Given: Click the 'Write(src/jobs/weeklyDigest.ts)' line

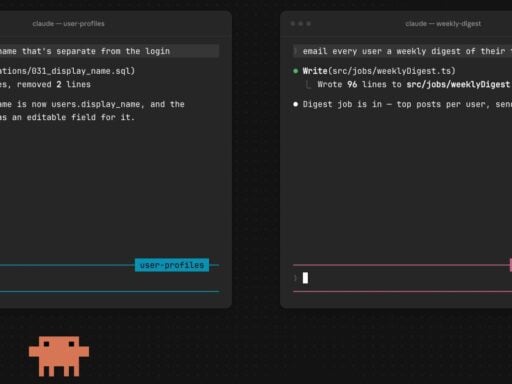Looking at the screenshot, I should tap(379, 71).
